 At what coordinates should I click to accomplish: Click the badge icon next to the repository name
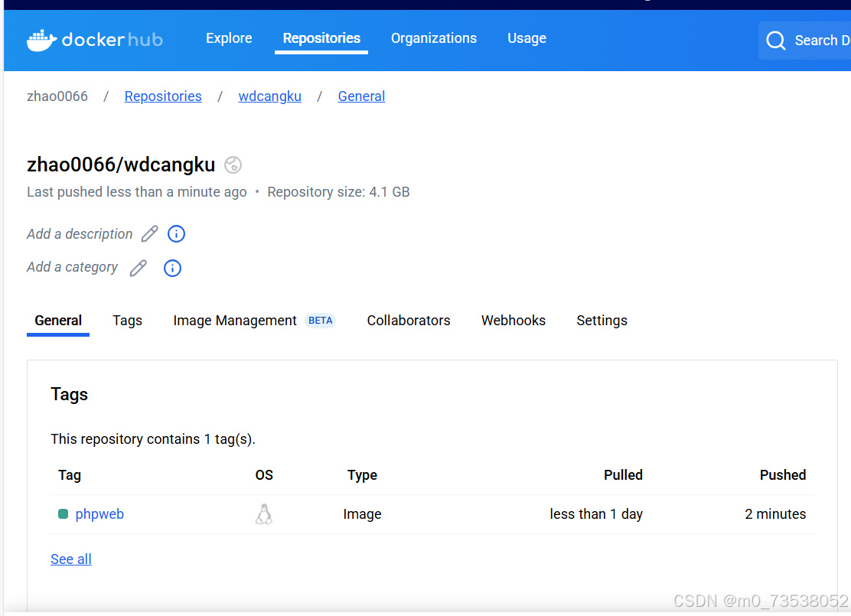click(x=233, y=165)
